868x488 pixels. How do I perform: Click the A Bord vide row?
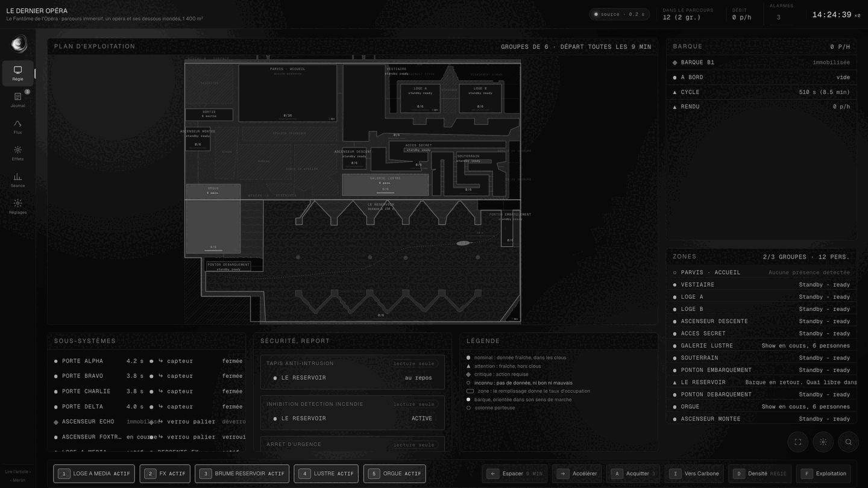coord(761,77)
